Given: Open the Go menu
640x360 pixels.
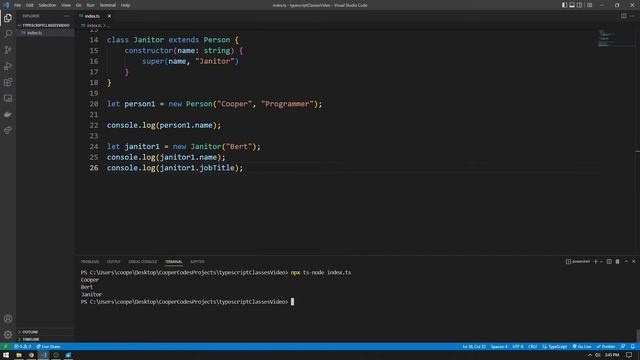Looking at the screenshot, I should click(x=78, y=5).
